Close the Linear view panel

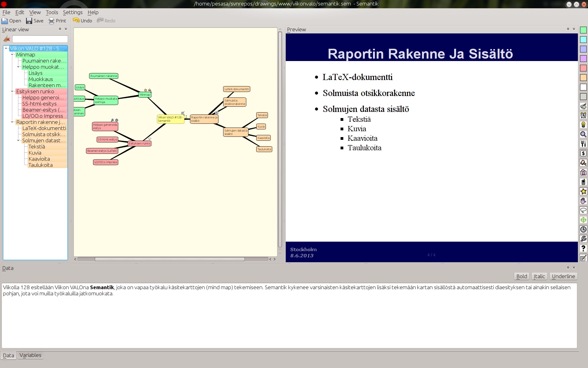tap(66, 29)
